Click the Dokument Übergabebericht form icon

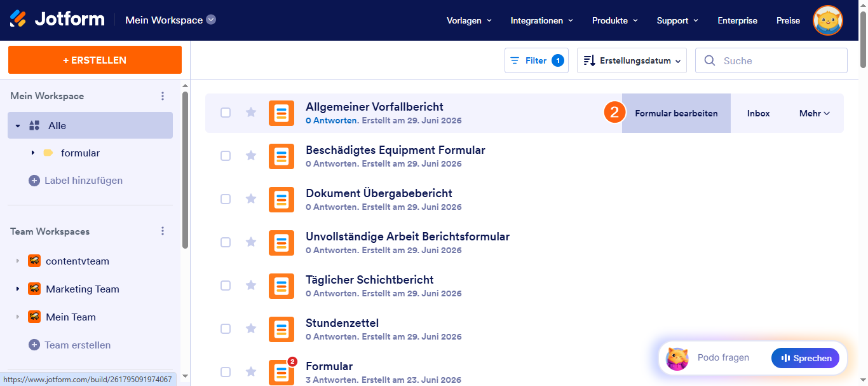coord(281,200)
